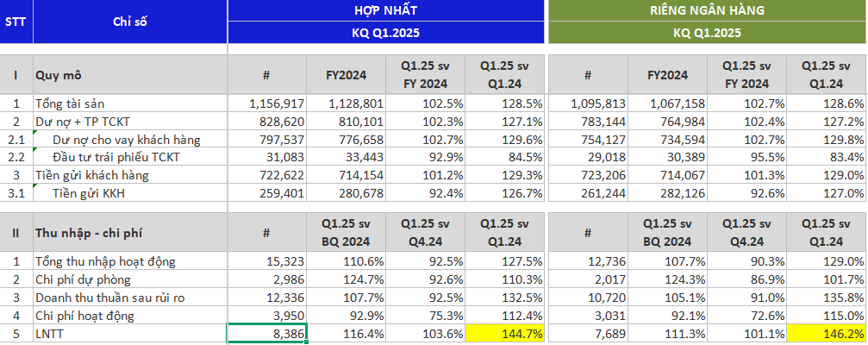Select the bank-only LNTT value 7,689
The width and height of the screenshot is (868, 345).
588,333
